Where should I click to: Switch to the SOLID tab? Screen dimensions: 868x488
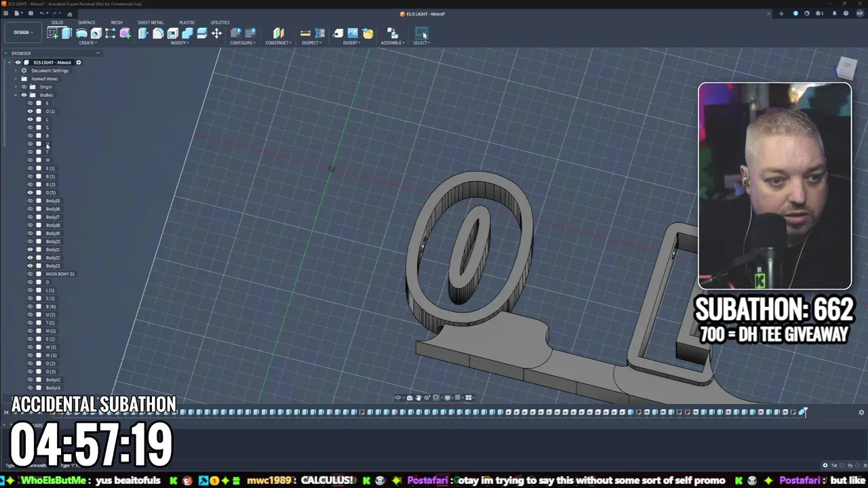click(57, 22)
